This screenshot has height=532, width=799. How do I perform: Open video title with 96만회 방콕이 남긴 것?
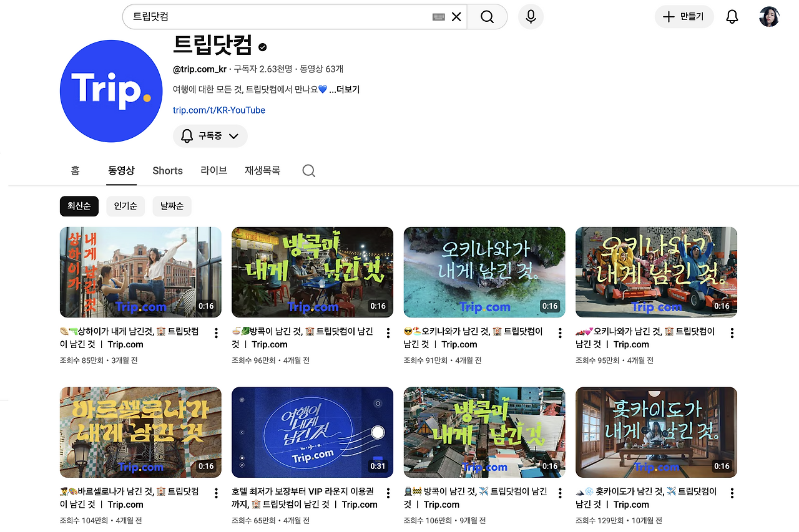[x=302, y=337]
